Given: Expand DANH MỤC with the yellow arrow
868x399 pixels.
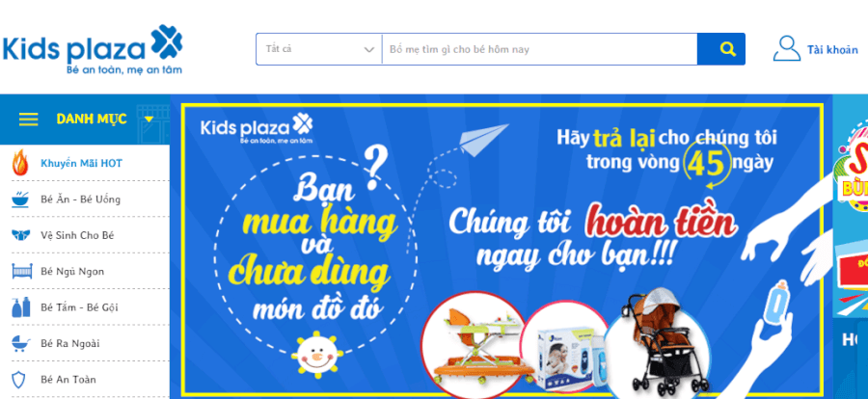Looking at the screenshot, I should pos(149,119).
